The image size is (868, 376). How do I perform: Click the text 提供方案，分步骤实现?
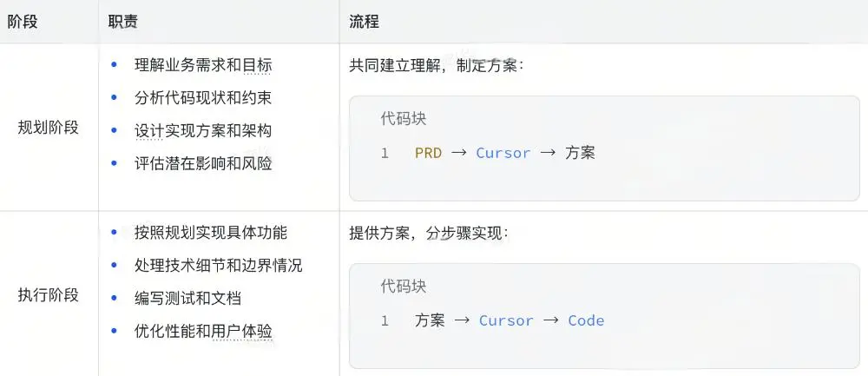[x=428, y=233]
